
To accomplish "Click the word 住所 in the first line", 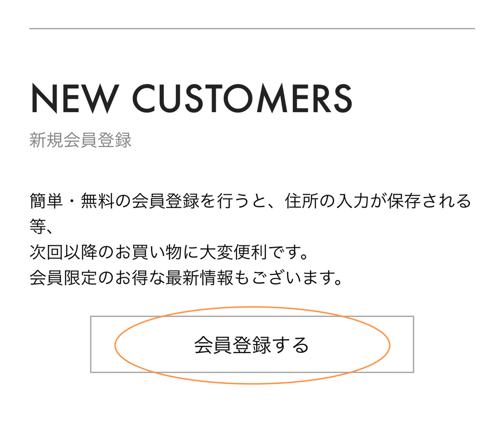I will point(301,201).
